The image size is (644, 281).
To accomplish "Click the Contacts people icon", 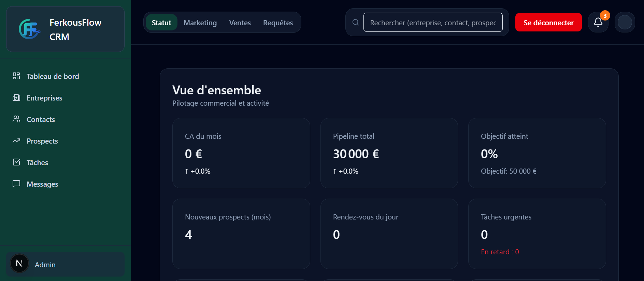I will tap(16, 119).
